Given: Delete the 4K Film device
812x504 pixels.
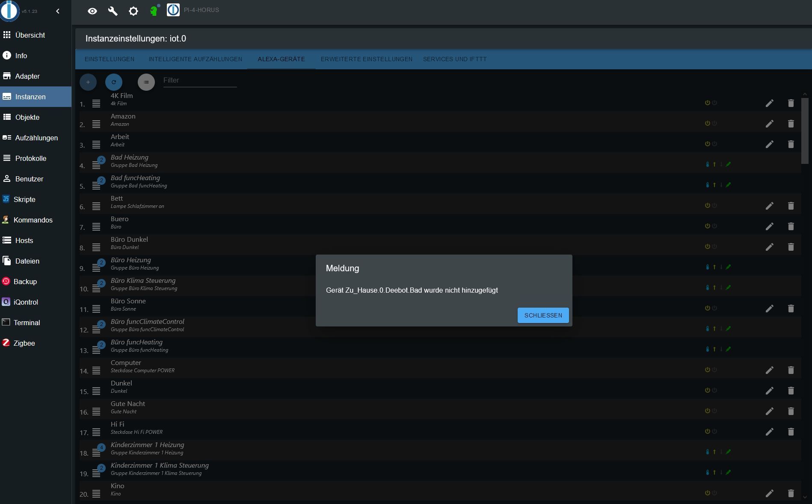Looking at the screenshot, I should click(791, 103).
